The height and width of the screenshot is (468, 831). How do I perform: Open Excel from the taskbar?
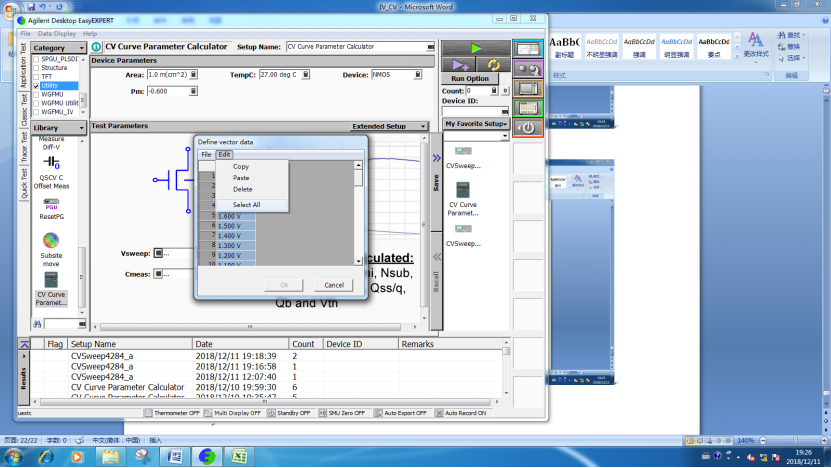239,456
